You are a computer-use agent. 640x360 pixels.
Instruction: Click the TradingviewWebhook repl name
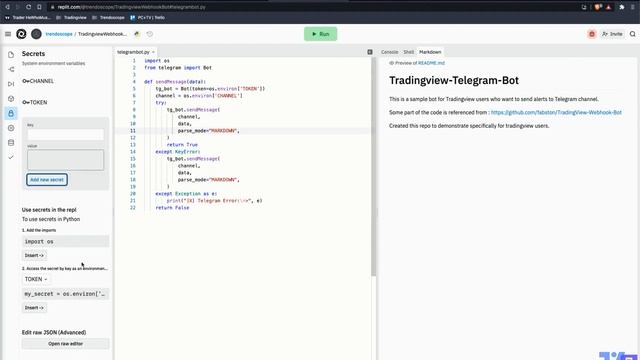click(102, 34)
